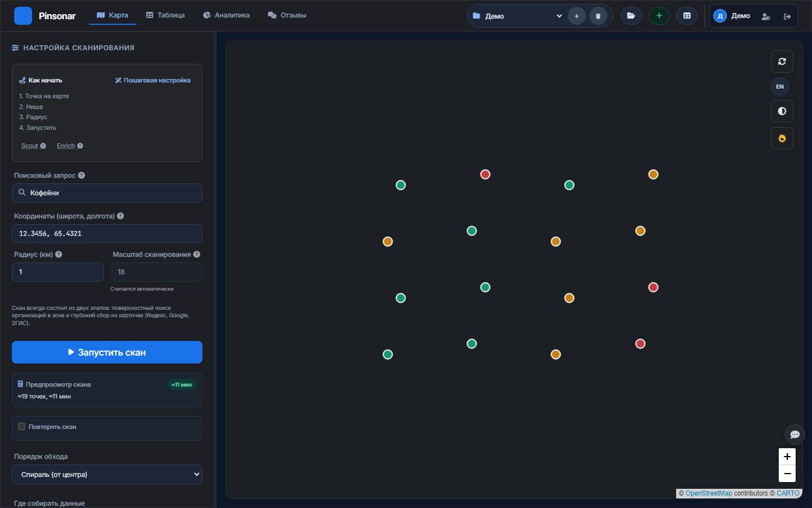Click the refresh map icon
Image resolution: width=812 pixels, height=508 pixels.
pos(782,62)
